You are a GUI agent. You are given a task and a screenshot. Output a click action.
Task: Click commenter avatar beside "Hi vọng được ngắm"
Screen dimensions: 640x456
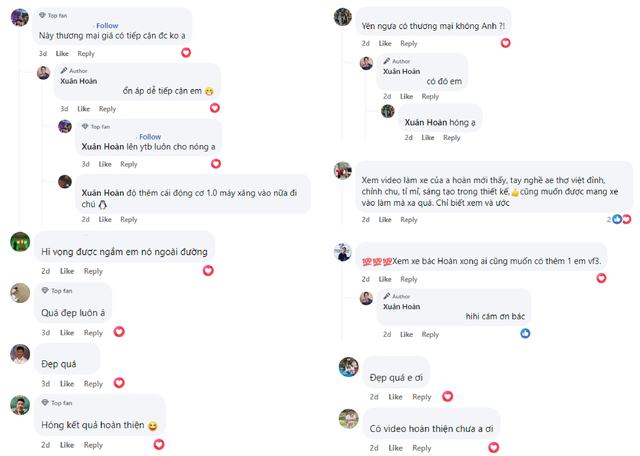tap(20, 242)
